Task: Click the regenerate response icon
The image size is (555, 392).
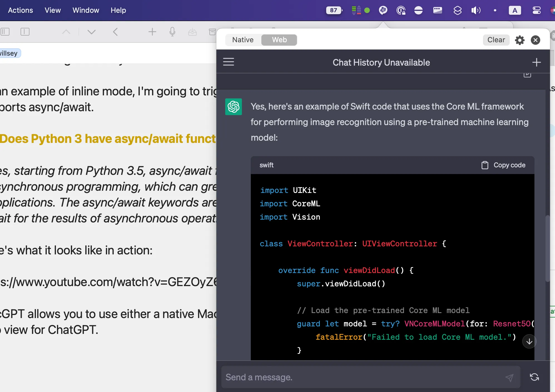Action: tap(534, 377)
